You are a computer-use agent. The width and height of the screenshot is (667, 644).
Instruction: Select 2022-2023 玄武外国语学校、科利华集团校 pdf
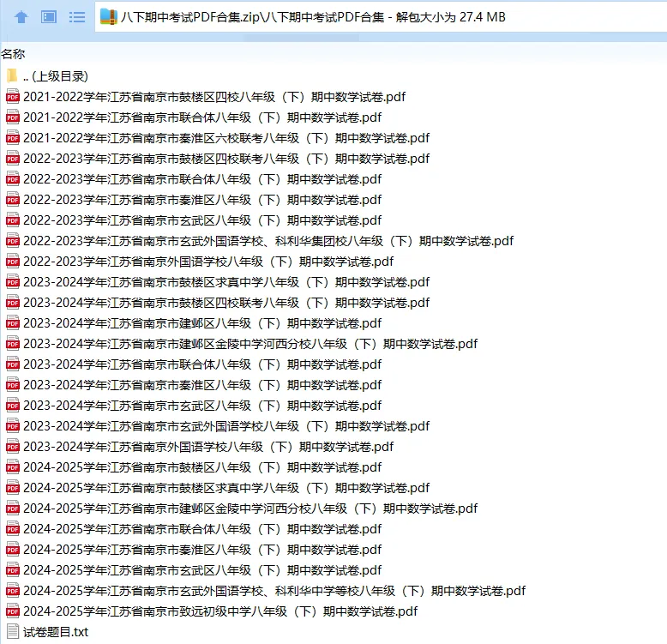coord(261,241)
